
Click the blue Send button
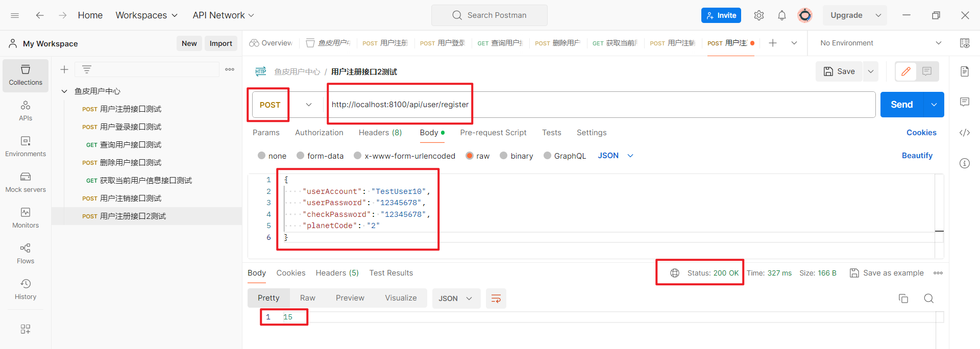click(x=901, y=105)
